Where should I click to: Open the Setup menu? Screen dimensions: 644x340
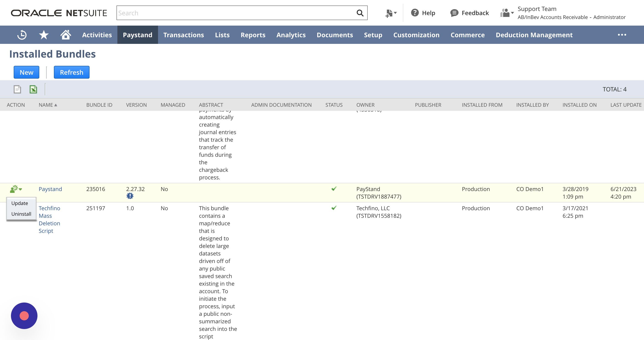[373, 35]
